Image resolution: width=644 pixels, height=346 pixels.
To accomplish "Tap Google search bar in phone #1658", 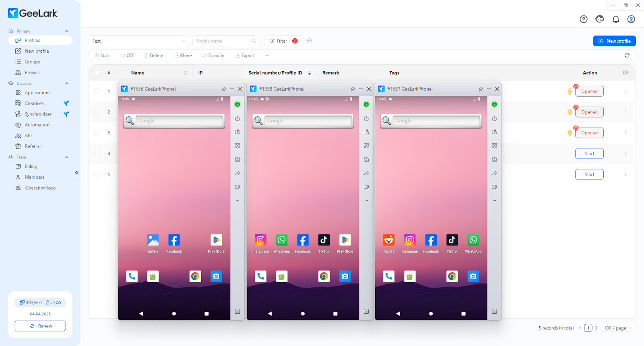I will click(303, 121).
